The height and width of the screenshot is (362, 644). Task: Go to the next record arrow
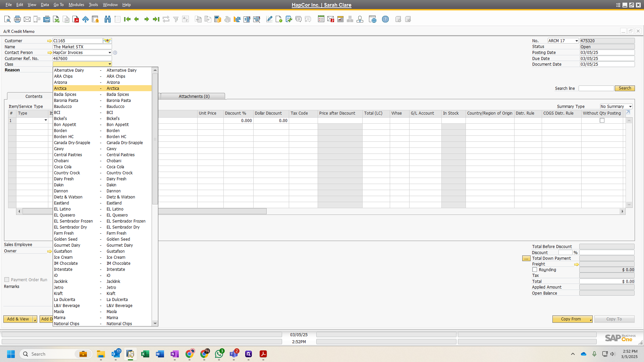[x=147, y=19]
